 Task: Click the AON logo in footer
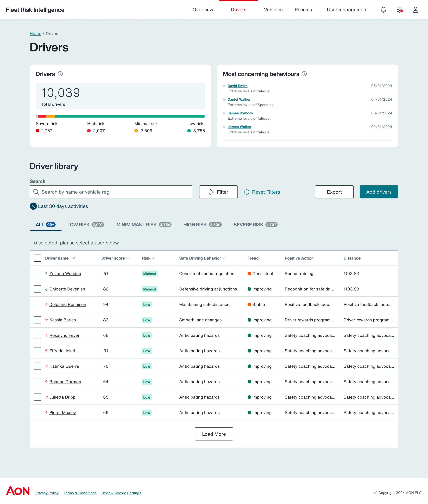click(18, 490)
